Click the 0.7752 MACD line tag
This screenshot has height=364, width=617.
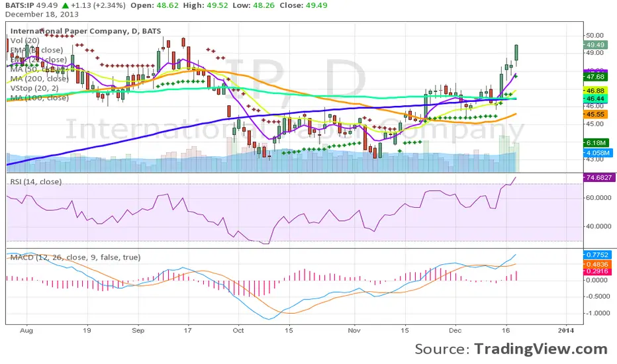point(597,255)
